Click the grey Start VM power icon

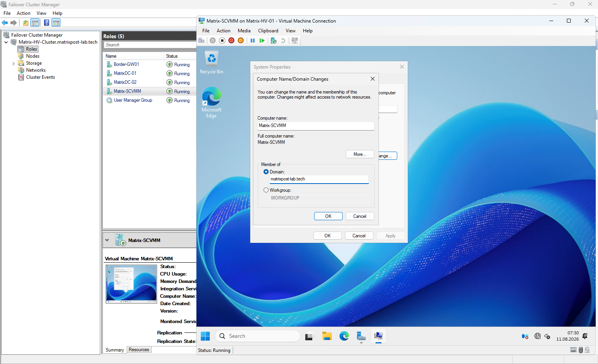pos(212,41)
